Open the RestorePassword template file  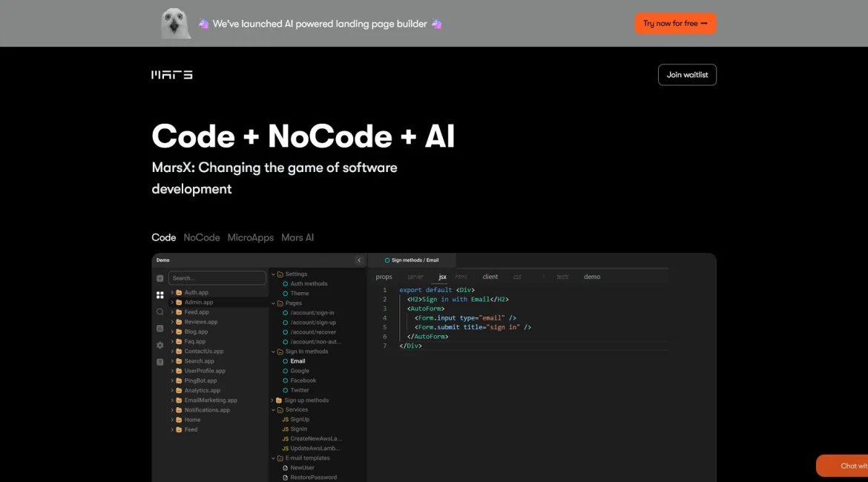point(309,477)
